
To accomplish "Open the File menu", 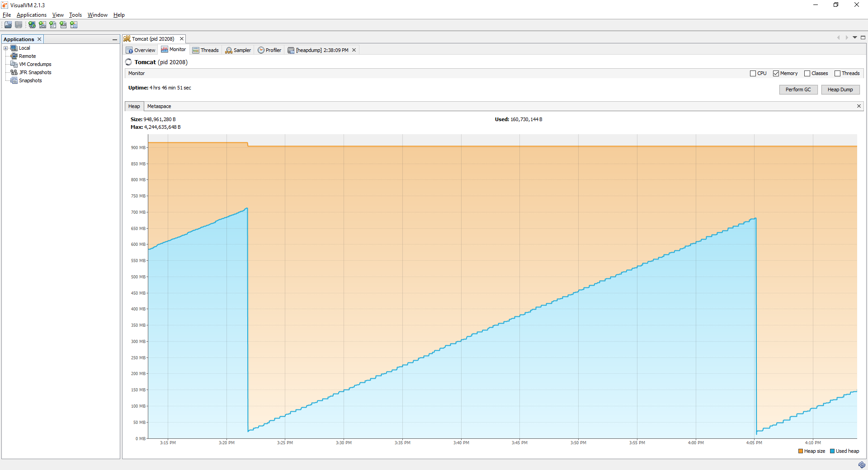I will pyautogui.click(x=7, y=15).
